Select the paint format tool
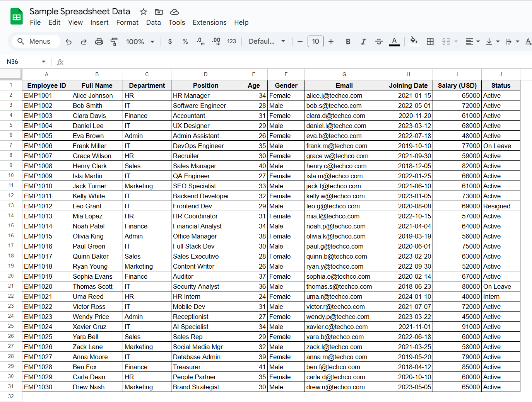 click(x=114, y=41)
